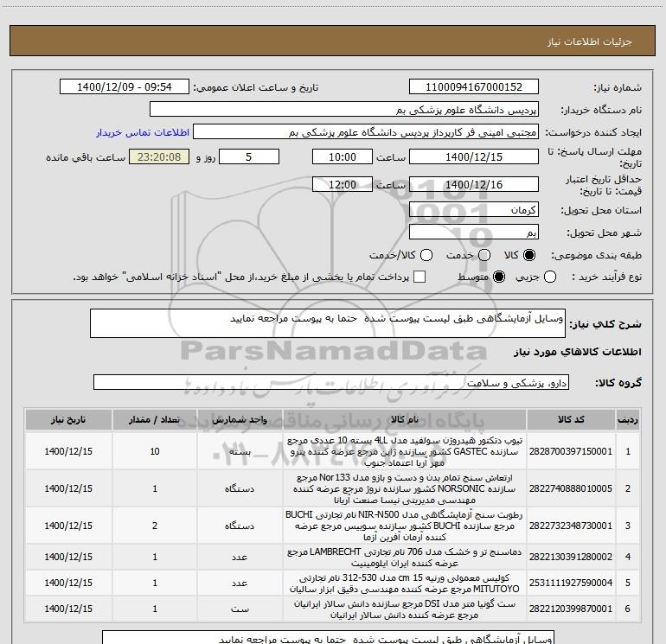
Task: Click the remaining days field showing 5
Action: pyautogui.click(x=249, y=156)
